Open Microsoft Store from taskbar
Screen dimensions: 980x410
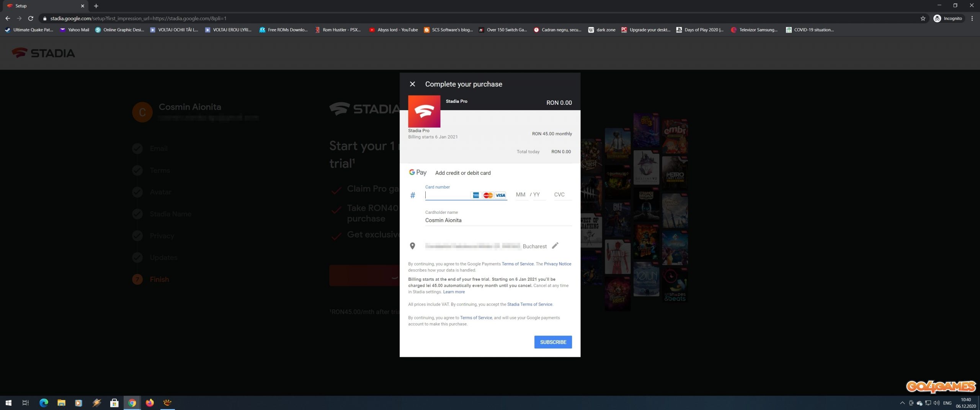click(x=114, y=403)
